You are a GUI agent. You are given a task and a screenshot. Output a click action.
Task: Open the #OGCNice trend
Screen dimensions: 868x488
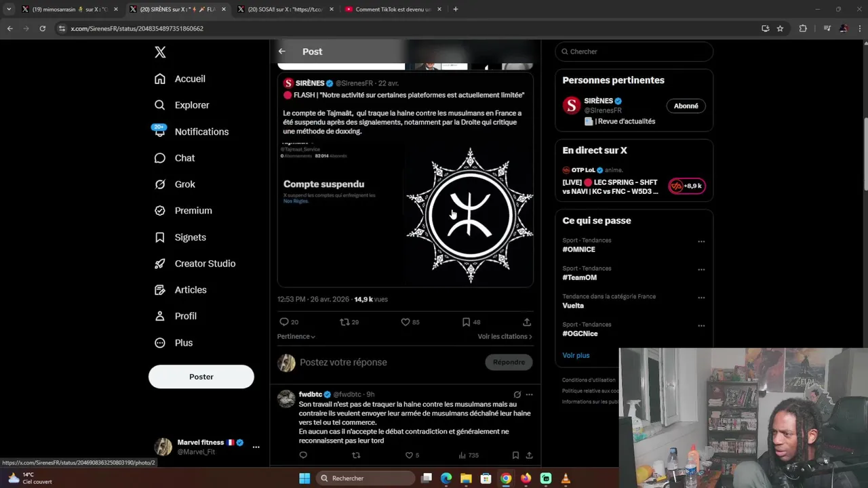[x=580, y=333]
